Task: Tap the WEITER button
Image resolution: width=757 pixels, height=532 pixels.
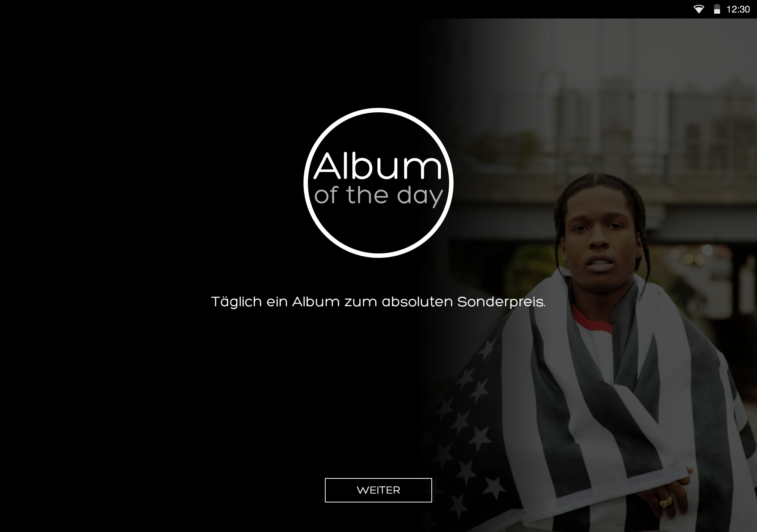Action: (378, 490)
